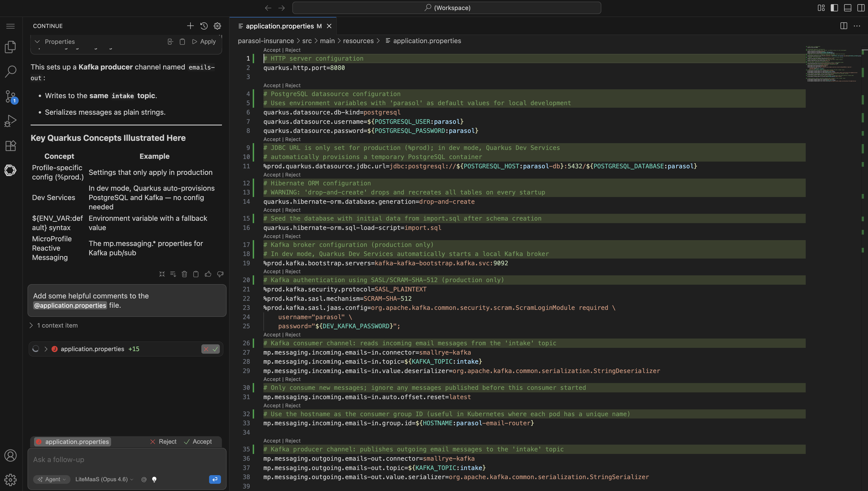Toggle the bottom panel visibility

[x=847, y=8]
